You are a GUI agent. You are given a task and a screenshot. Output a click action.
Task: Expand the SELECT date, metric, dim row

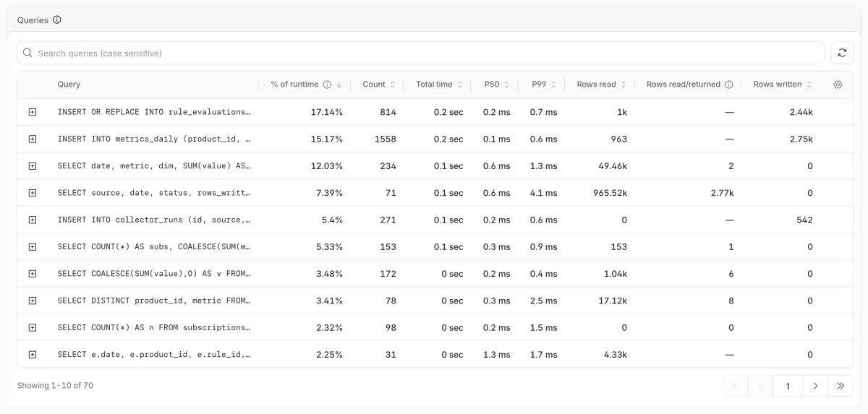pos(32,166)
